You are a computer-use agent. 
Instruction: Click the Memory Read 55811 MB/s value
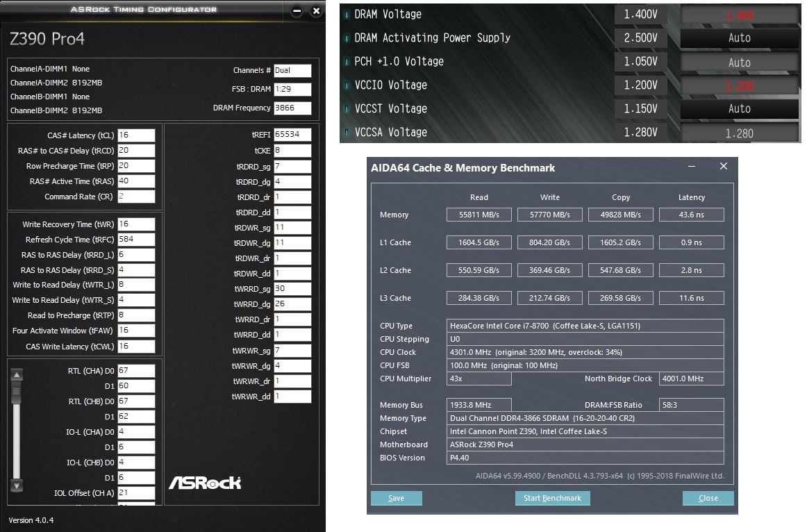tap(479, 215)
